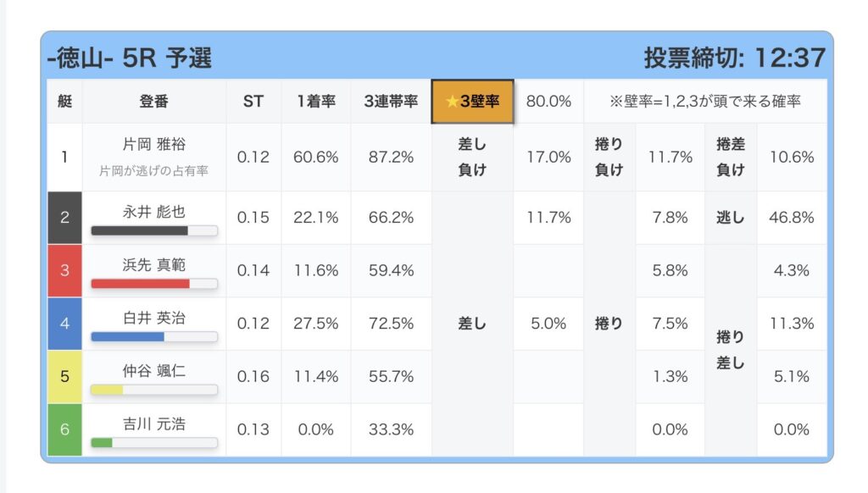Click racer name 永井 彪也
Viewport: 868px width, 493px height.
153,210
